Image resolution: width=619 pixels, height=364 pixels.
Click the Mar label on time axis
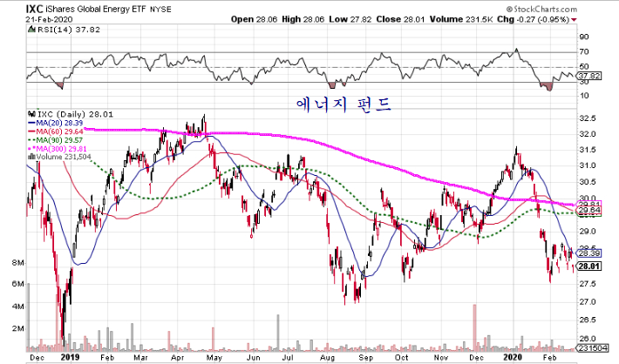coord(140,357)
